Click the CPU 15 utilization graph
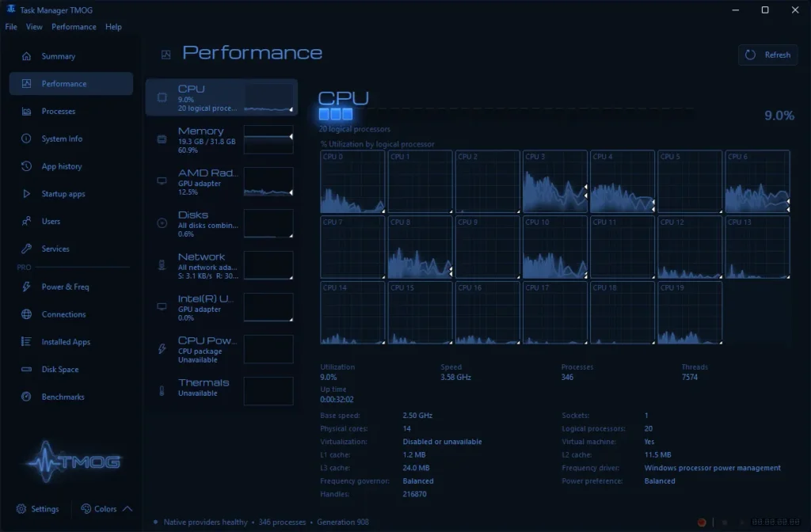 tap(420, 313)
